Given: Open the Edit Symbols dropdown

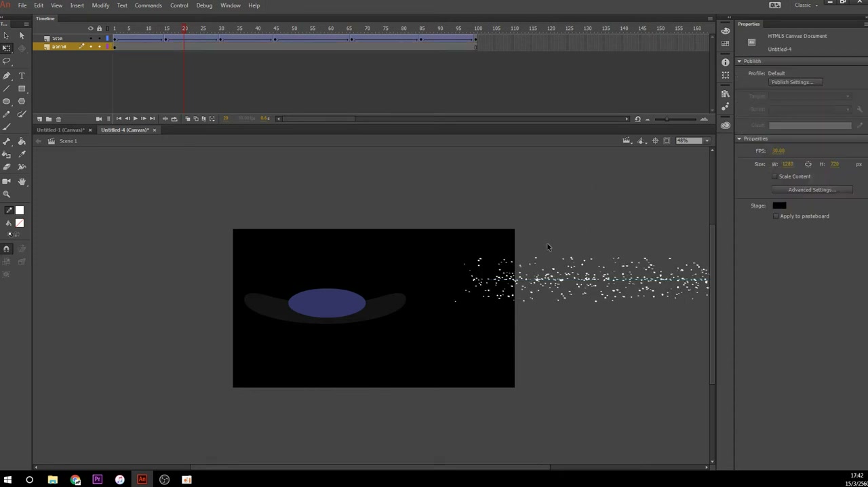Looking at the screenshot, I should click(x=641, y=141).
